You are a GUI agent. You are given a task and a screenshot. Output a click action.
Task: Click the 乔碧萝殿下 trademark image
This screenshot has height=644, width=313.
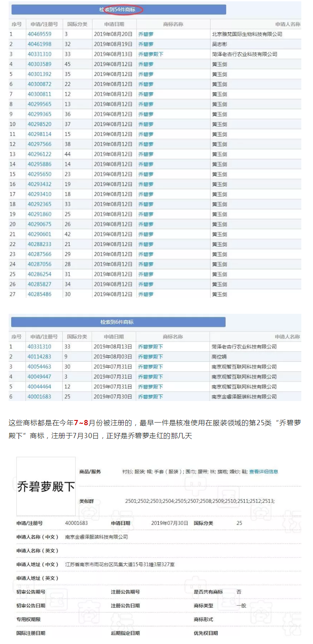click(x=46, y=486)
